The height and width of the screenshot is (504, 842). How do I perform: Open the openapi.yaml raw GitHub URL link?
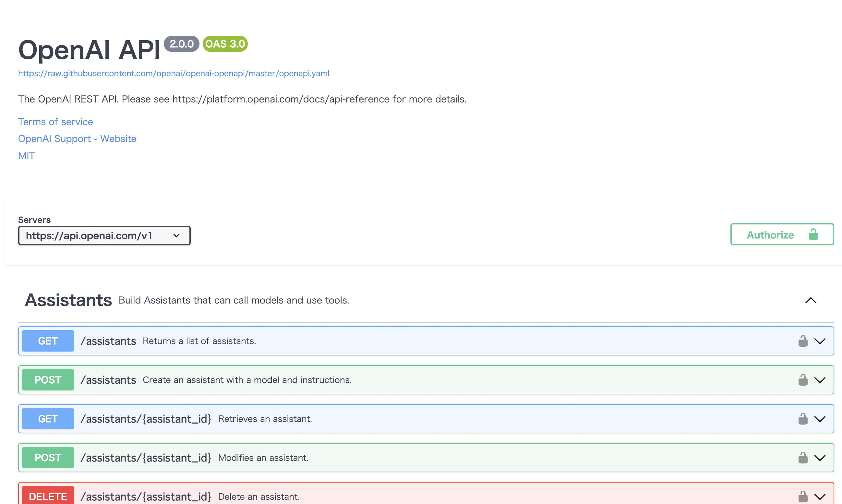coord(174,73)
